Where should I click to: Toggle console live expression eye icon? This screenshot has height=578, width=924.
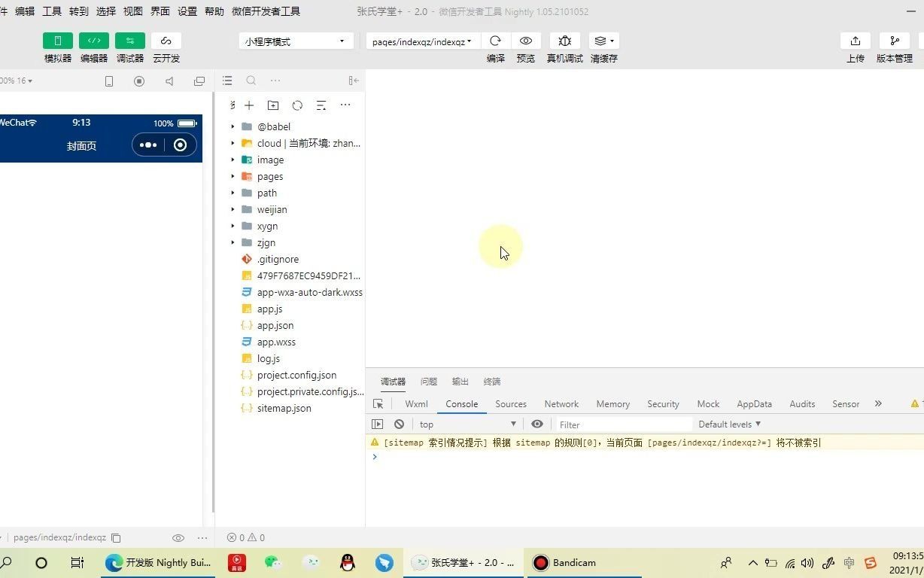(x=536, y=424)
